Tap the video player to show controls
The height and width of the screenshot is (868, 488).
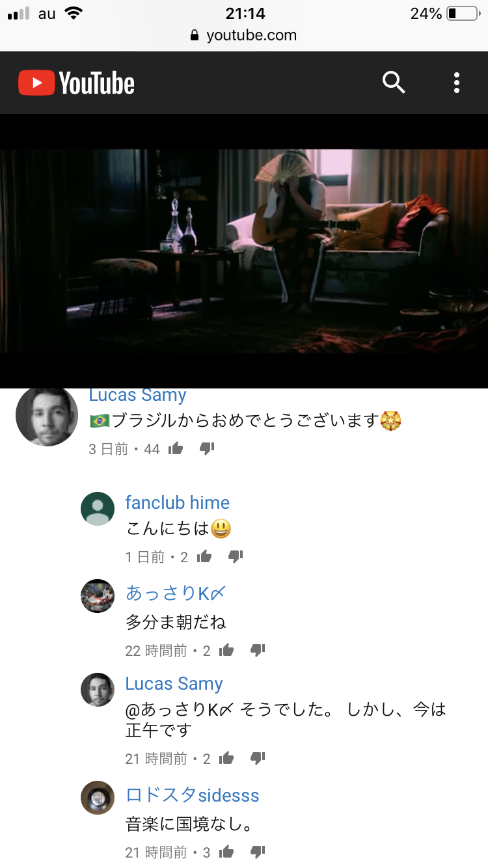pyautogui.click(x=244, y=251)
